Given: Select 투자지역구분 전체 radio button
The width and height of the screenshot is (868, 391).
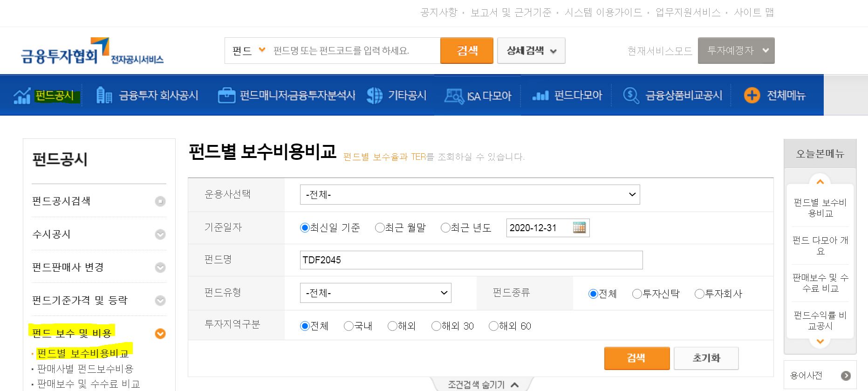Looking at the screenshot, I should click(305, 326).
